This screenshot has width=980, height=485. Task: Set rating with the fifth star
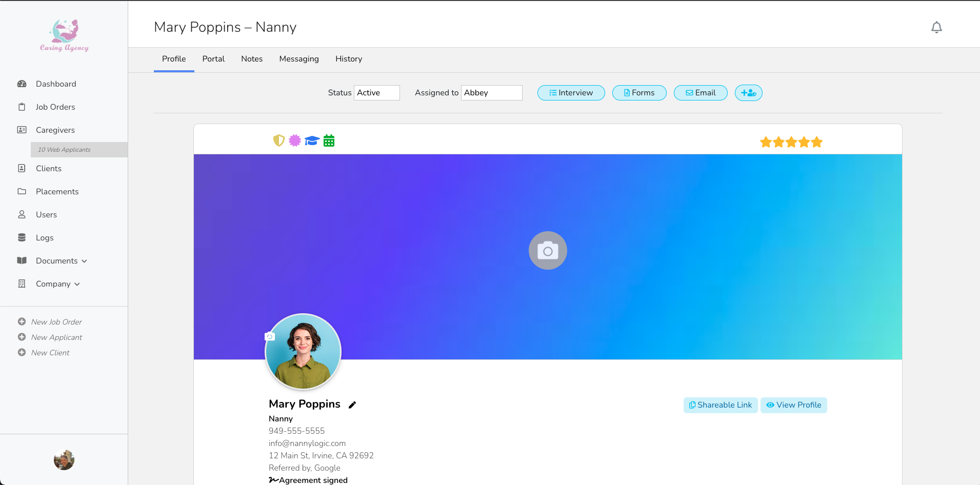click(817, 142)
